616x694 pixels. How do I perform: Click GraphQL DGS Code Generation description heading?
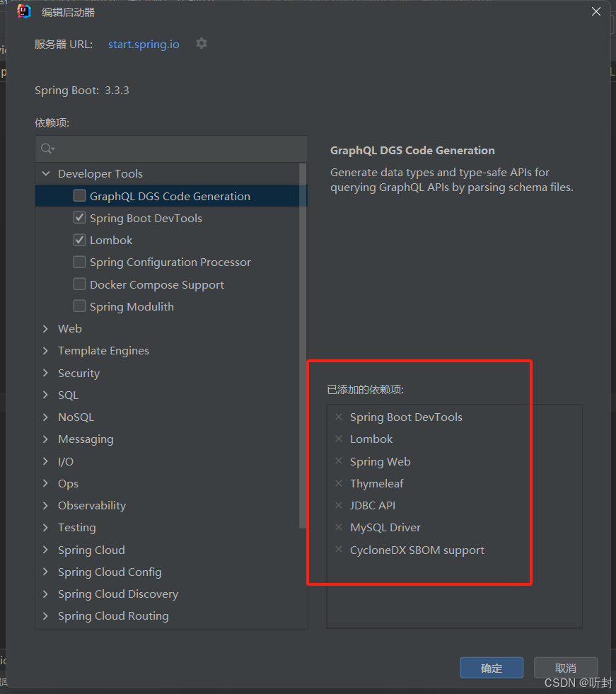tap(412, 151)
